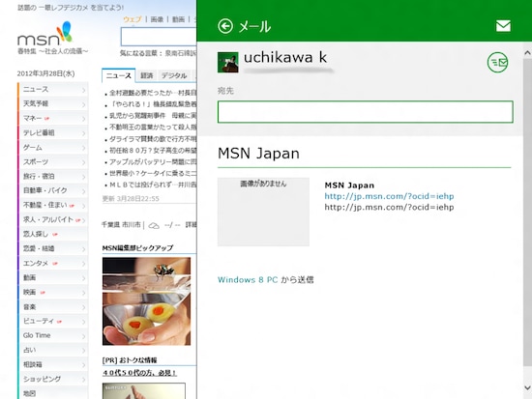Switch to 経済 news tab
Screen dimensions: 532x399
click(147, 75)
